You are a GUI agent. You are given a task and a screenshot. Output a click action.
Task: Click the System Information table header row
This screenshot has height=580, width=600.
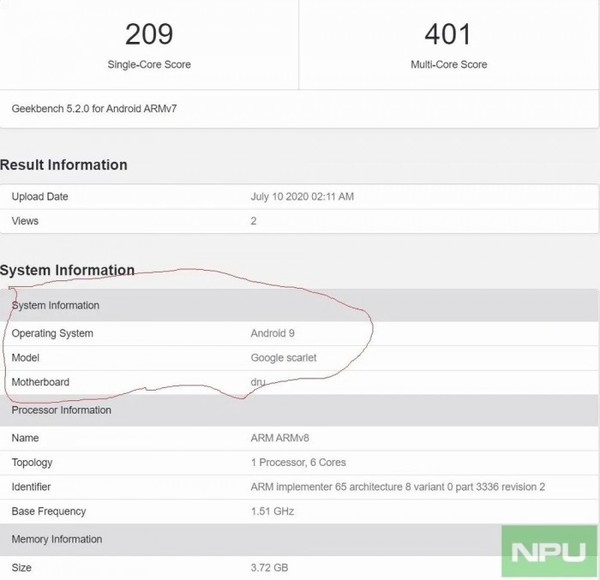coord(55,305)
